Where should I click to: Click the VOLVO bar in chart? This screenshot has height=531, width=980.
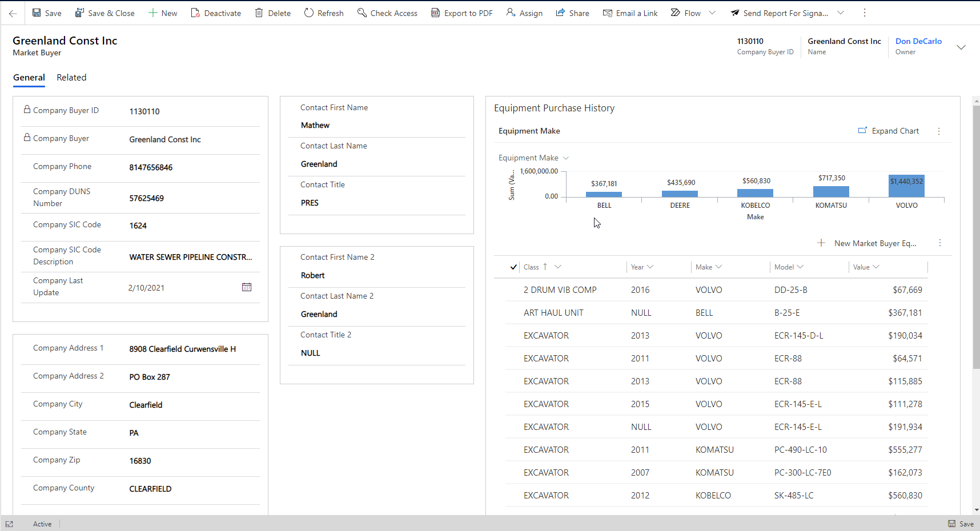[906, 186]
